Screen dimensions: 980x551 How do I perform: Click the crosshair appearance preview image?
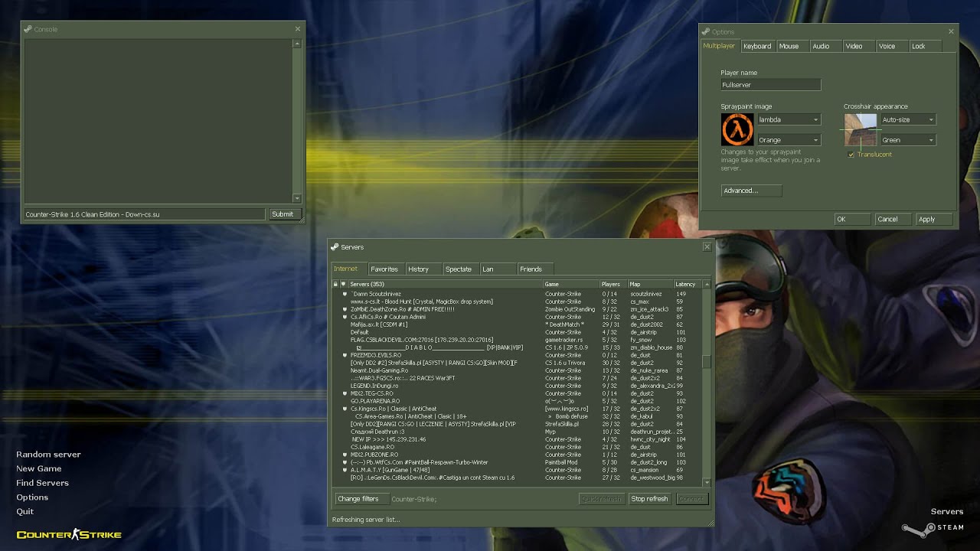[x=861, y=129]
